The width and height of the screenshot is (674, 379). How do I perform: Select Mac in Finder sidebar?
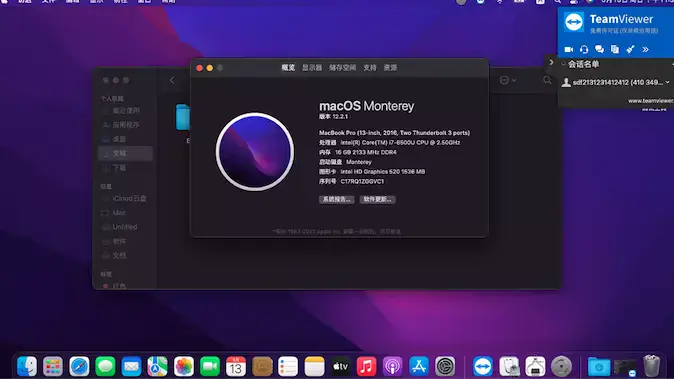[x=125, y=213]
